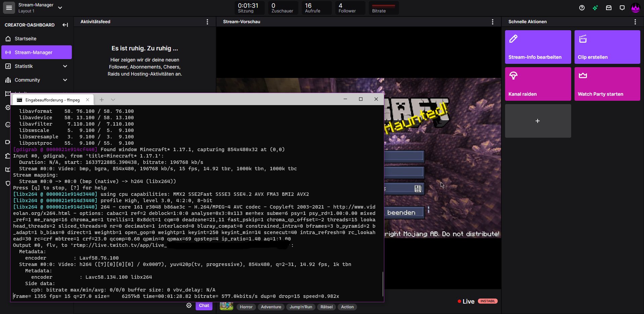
Task: Click the Watch Party starten quick action
Action: tap(607, 84)
